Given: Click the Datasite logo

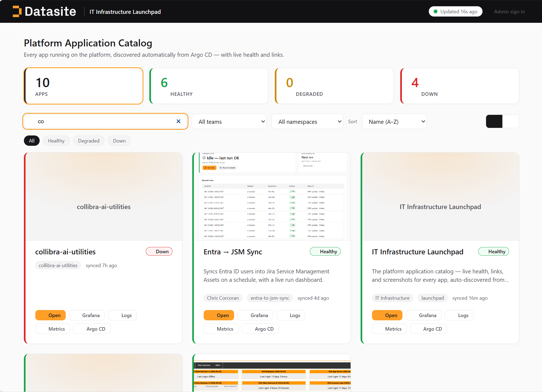Looking at the screenshot, I should [44, 11].
